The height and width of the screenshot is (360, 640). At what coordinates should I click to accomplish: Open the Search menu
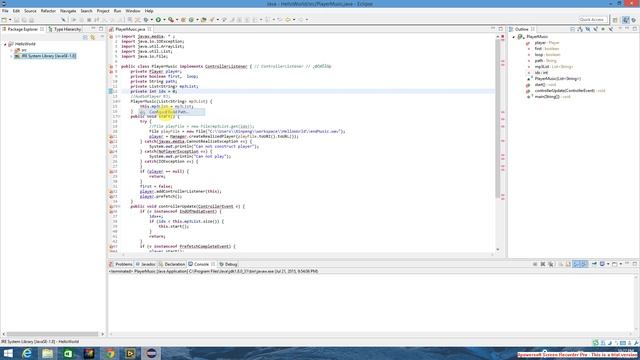point(86,11)
